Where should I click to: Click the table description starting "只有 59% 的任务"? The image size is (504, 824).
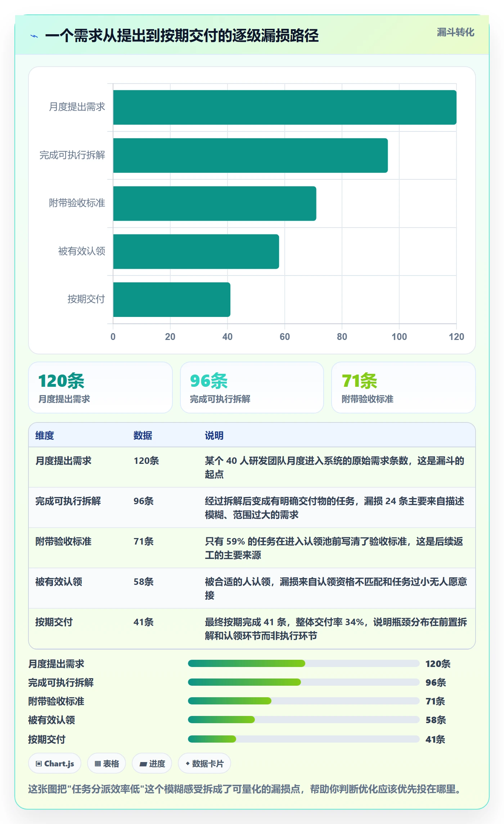[x=334, y=548]
